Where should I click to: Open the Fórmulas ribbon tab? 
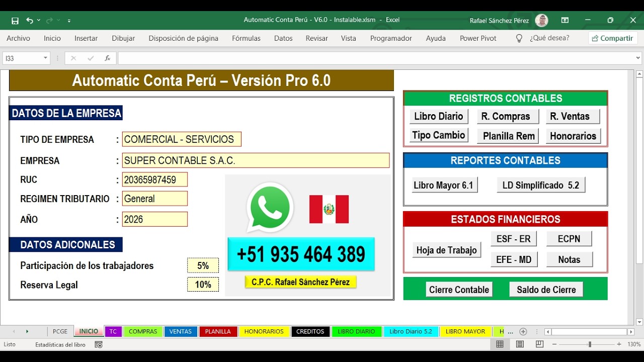(x=246, y=38)
